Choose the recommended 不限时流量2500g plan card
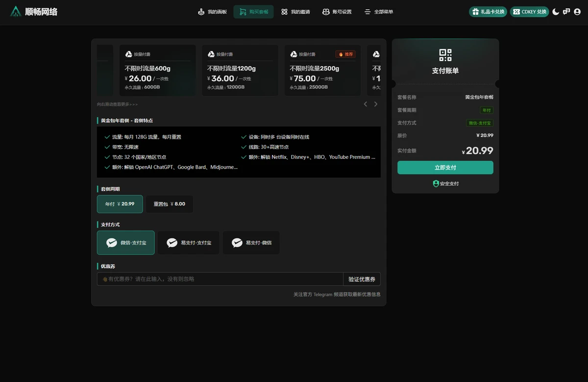Image resolution: width=588 pixels, height=382 pixels. click(x=322, y=70)
